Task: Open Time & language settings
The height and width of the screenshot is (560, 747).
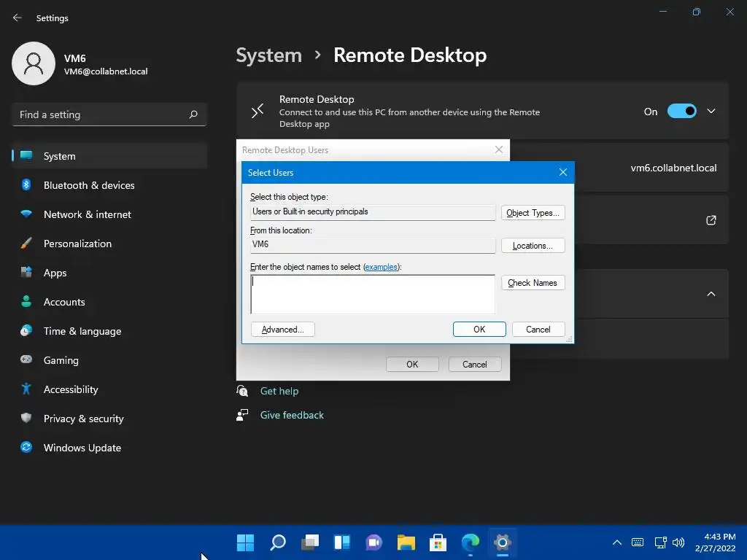Action: [x=109, y=331]
